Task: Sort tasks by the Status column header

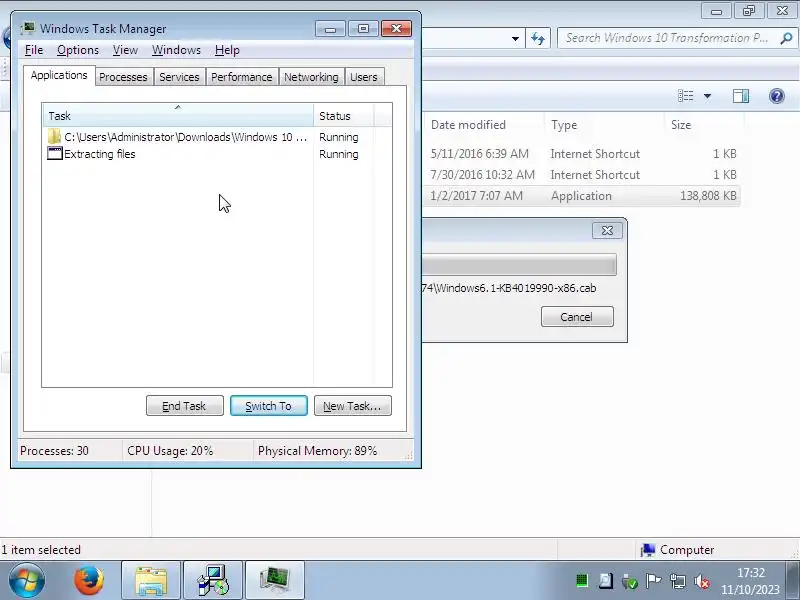Action: [x=343, y=116]
